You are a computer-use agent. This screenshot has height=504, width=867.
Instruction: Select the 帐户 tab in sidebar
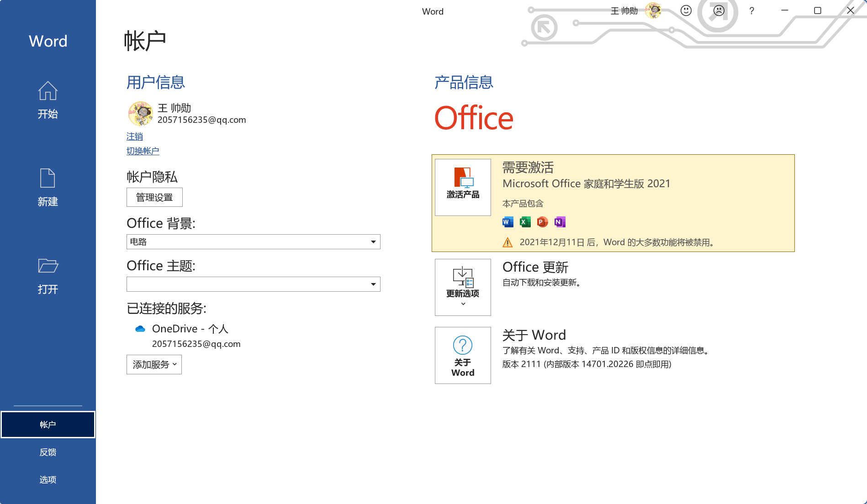pos(48,425)
